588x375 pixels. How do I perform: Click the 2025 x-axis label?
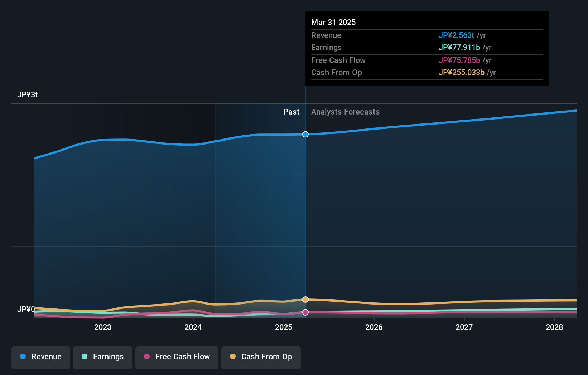pos(284,327)
